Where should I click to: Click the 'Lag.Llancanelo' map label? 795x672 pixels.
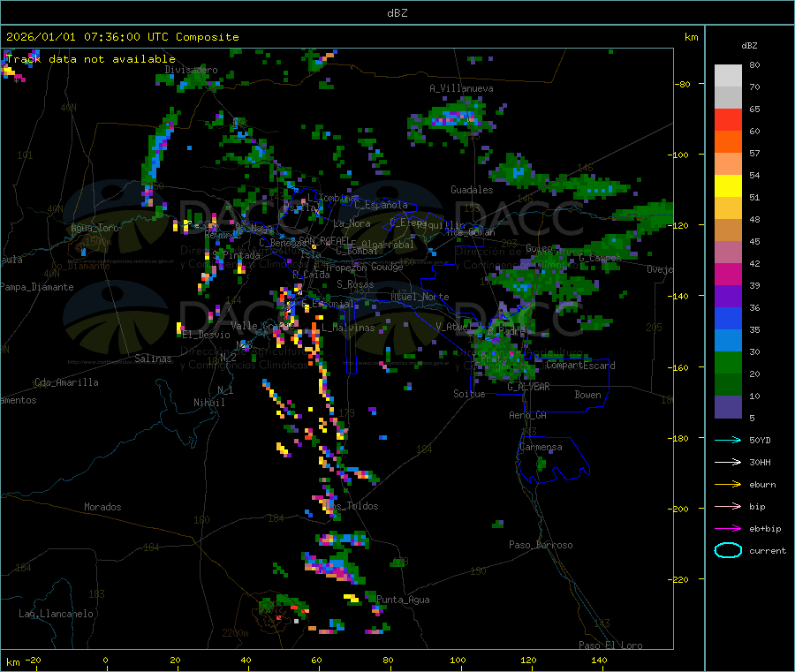click(x=56, y=614)
